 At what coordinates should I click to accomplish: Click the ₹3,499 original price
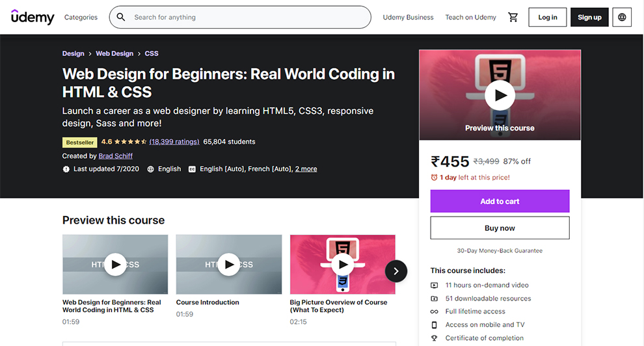pos(487,161)
